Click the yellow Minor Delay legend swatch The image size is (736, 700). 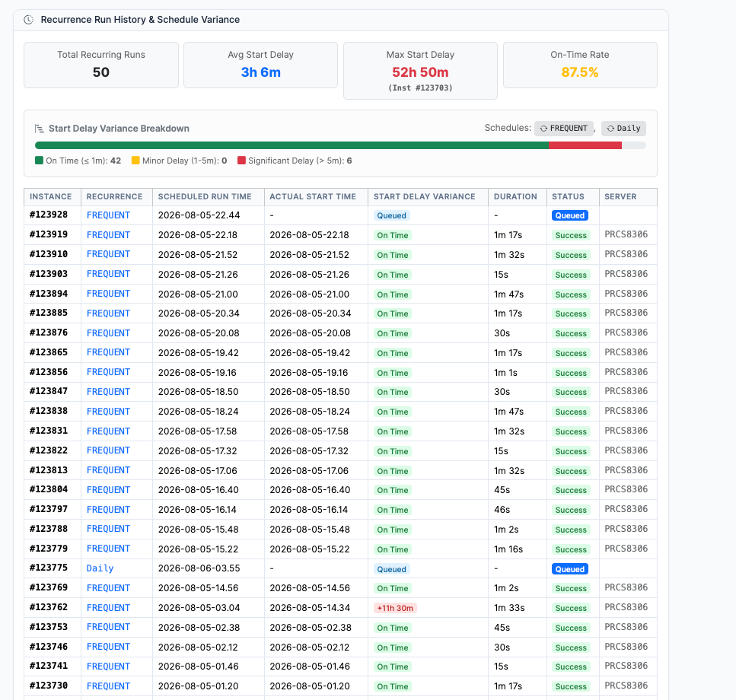135,161
